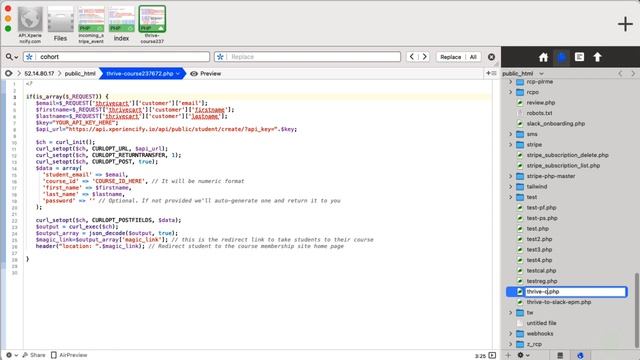Select test.php file
The image size is (640, 360).
tap(538, 229)
